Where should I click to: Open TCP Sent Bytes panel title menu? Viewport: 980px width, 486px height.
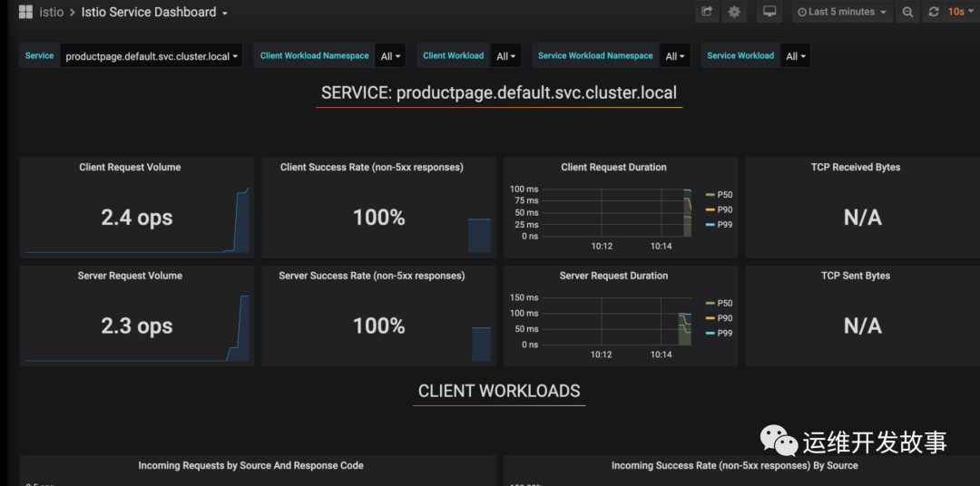856,276
